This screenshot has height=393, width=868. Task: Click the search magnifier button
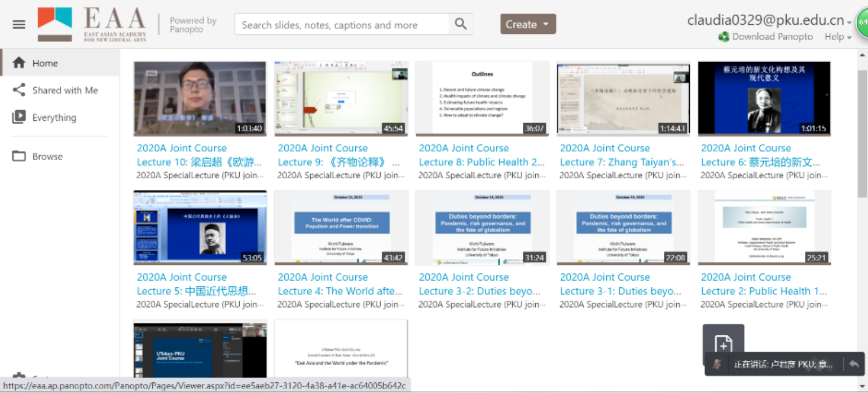(461, 24)
